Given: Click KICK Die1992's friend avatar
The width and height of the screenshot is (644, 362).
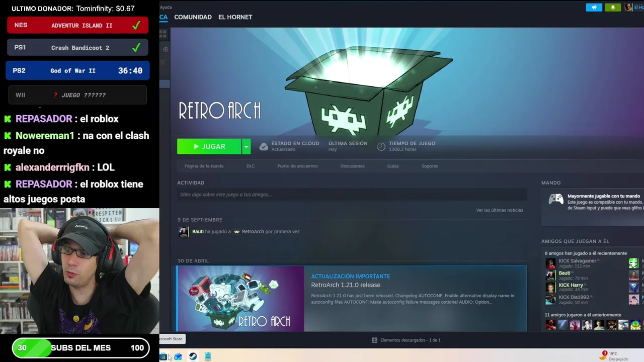Looking at the screenshot, I should 551,299.
